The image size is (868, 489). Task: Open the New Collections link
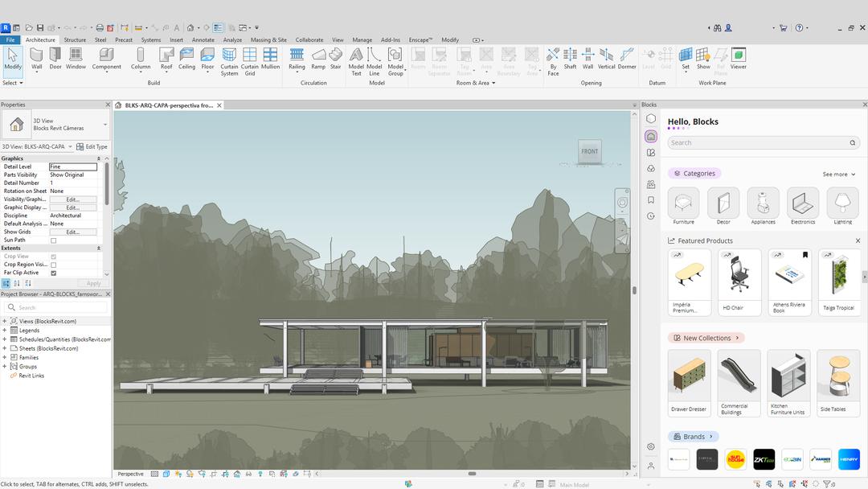(x=706, y=338)
